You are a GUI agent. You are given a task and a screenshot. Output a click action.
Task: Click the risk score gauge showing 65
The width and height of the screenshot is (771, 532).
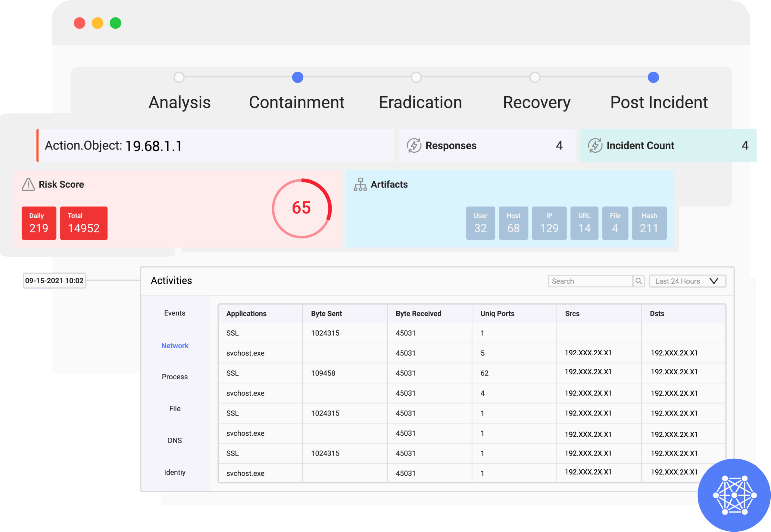(301, 208)
